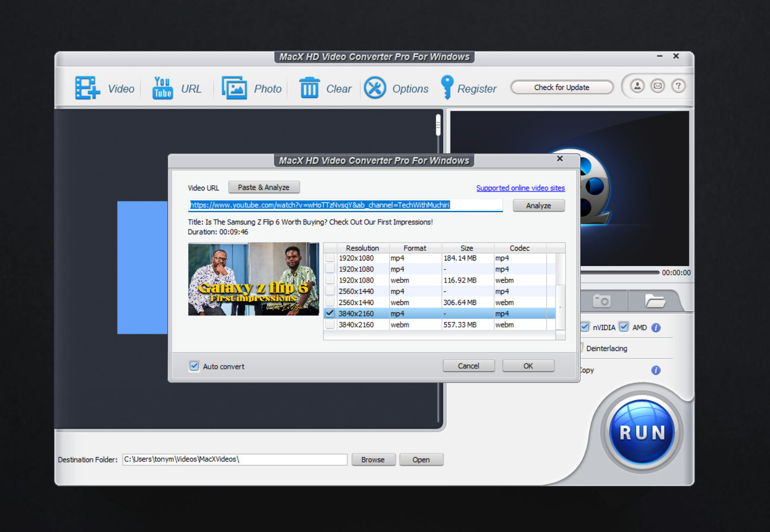The width and height of the screenshot is (770, 532).
Task: Open the help question mark icon
Action: [678, 86]
